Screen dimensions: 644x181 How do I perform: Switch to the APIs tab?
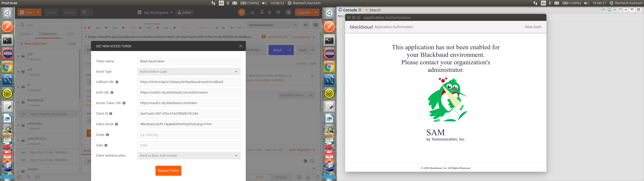(71, 34)
